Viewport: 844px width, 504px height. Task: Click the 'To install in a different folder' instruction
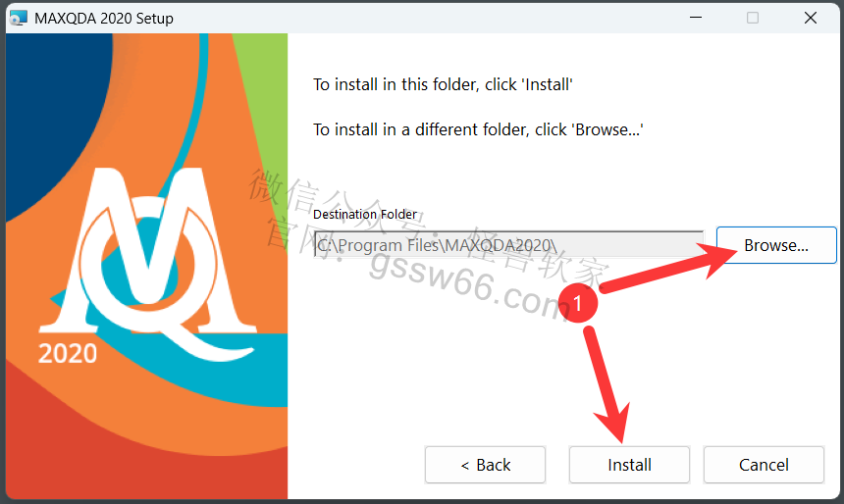pyautogui.click(x=479, y=129)
